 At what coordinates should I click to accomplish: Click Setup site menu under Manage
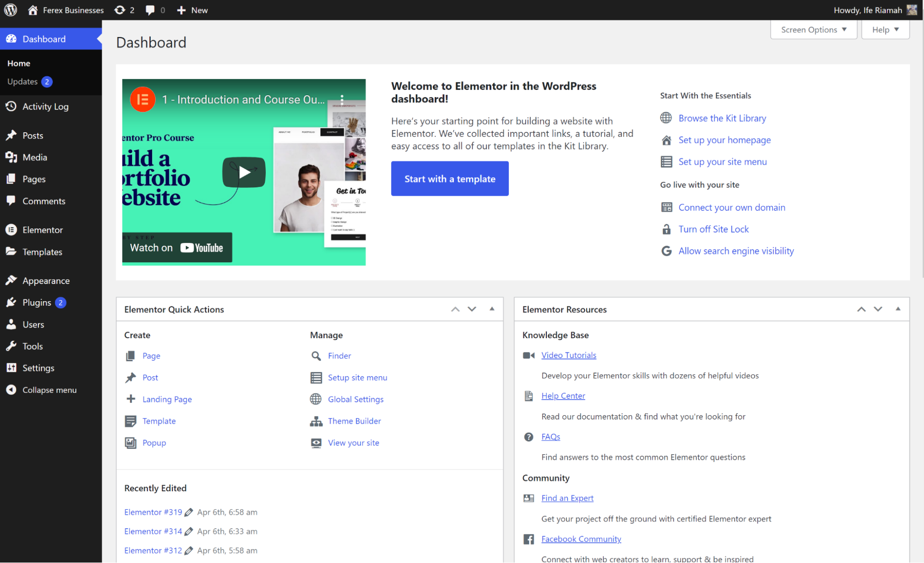click(357, 377)
